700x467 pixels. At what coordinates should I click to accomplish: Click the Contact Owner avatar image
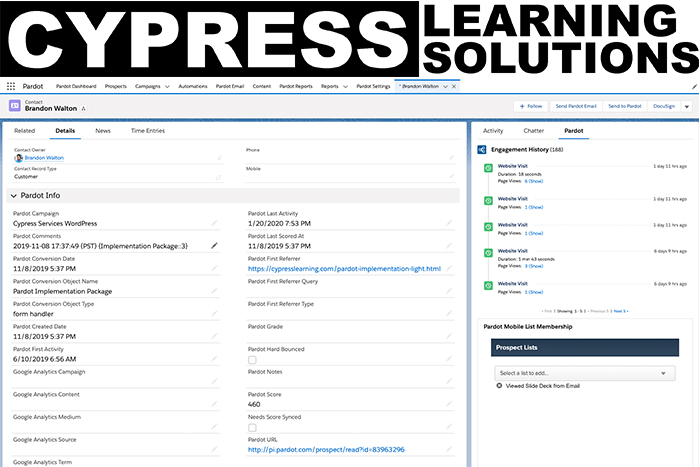[x=19, y=158]
